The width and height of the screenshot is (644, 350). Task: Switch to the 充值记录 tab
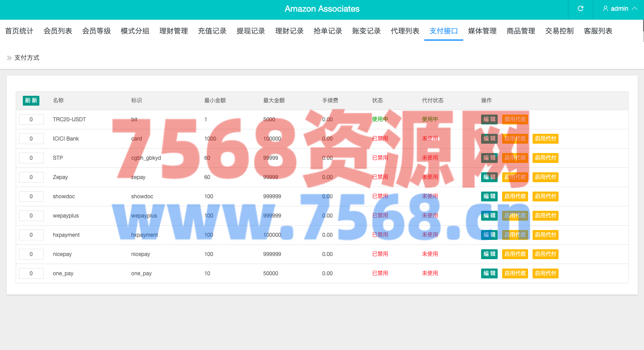click(212, 31)
